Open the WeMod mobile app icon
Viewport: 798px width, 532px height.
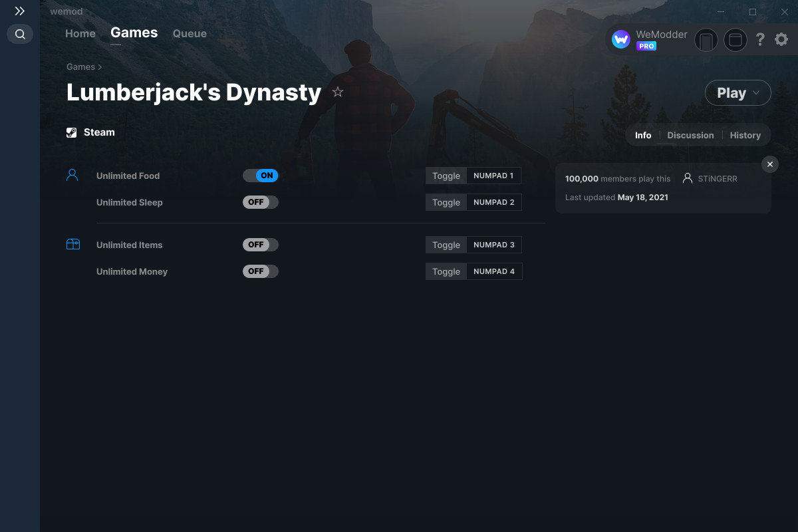click(x=706, y=40)
